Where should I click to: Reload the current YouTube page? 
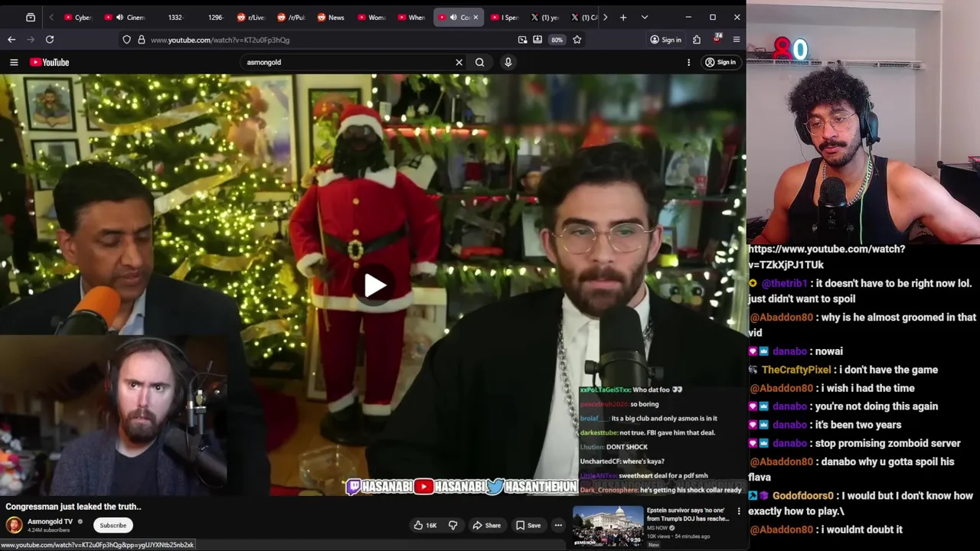[50, 40]
